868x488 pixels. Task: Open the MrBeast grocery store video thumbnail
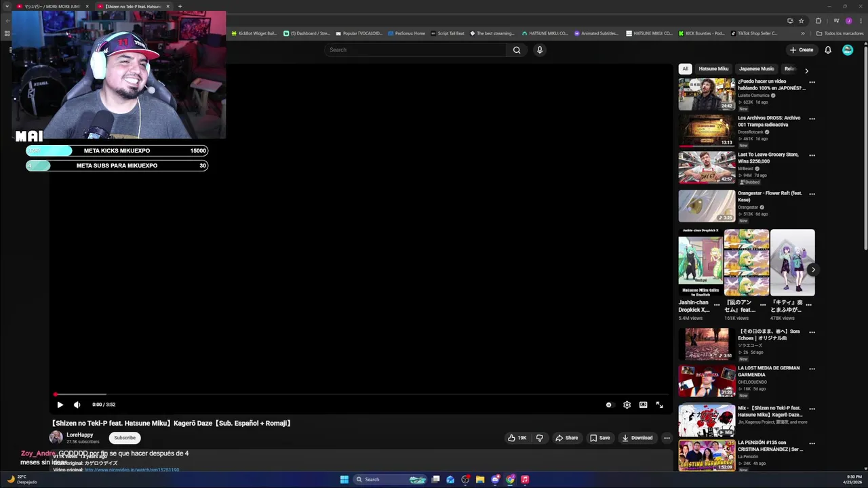click(707, 167)
